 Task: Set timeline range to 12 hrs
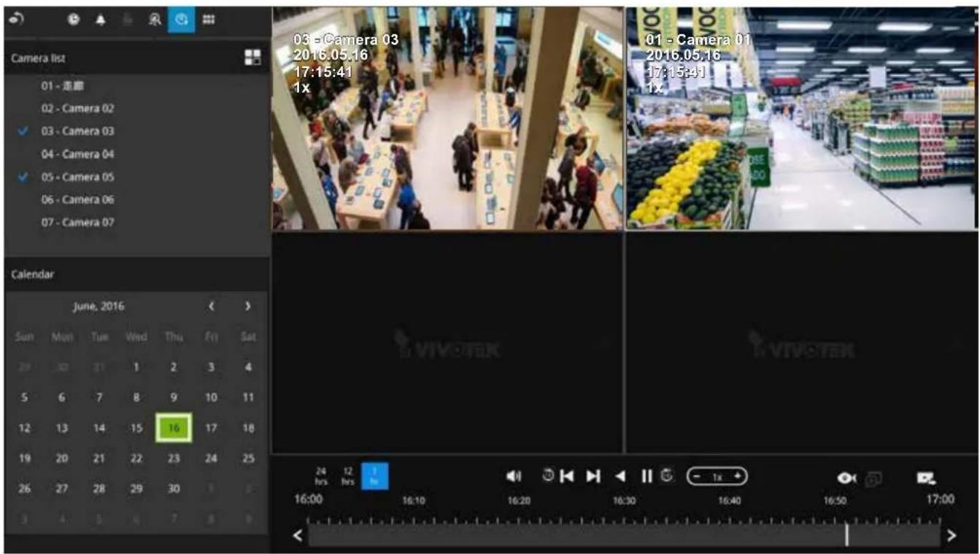348,477
